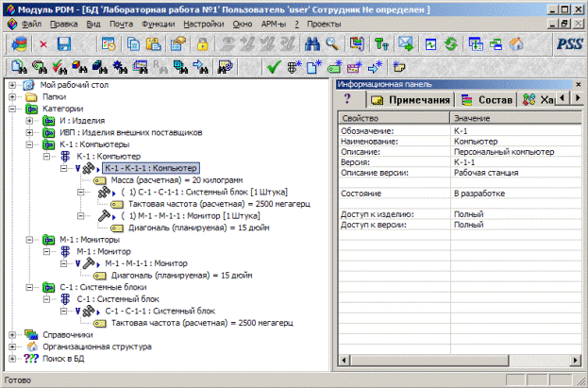Expand the Папки tree node
Viewport: 588px width, 388px height.
tap(12, 97)
